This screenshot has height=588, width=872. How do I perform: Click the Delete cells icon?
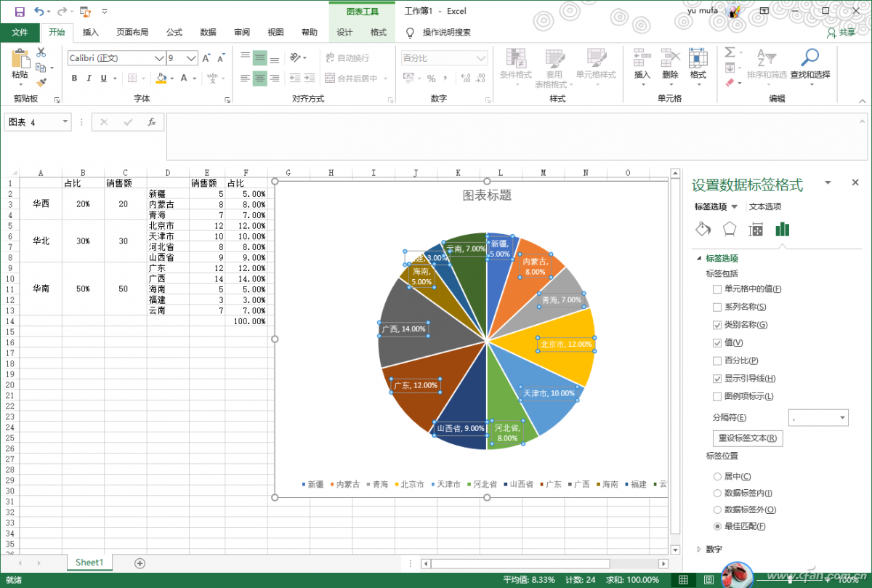[x=670, y=58]
